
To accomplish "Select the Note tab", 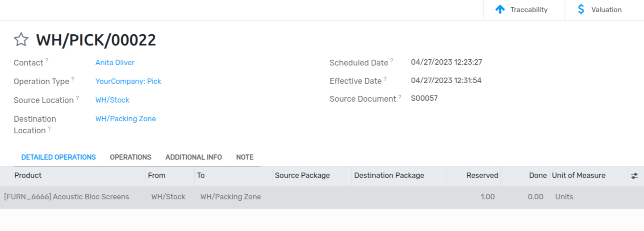I will [x=245, y=157].
